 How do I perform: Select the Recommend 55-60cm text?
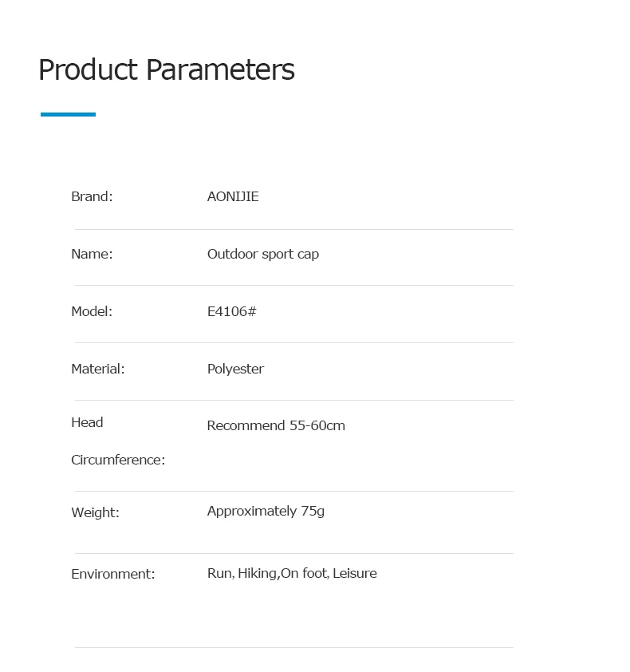point(276,425)
